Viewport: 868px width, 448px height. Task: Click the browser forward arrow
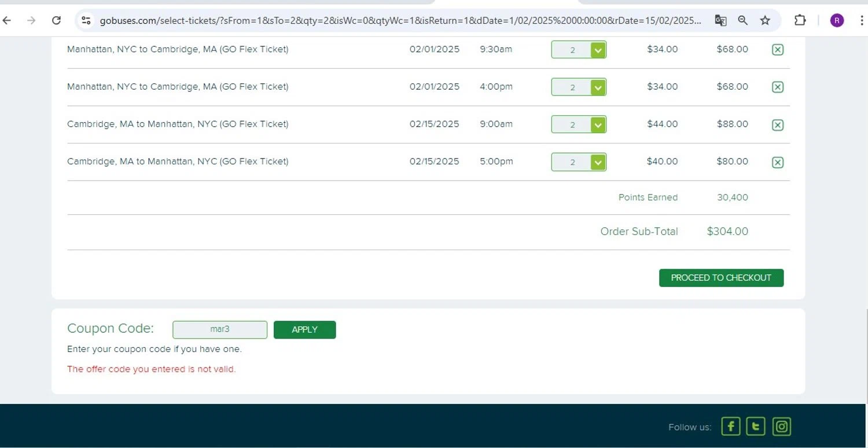pyautogui.click(x=31, y=20)
